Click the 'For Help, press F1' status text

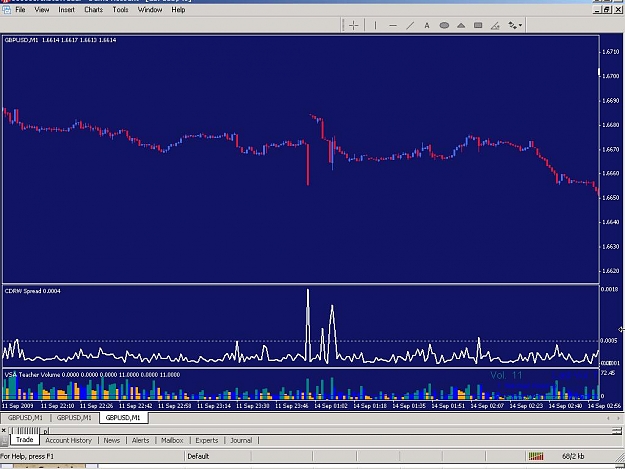27,456
